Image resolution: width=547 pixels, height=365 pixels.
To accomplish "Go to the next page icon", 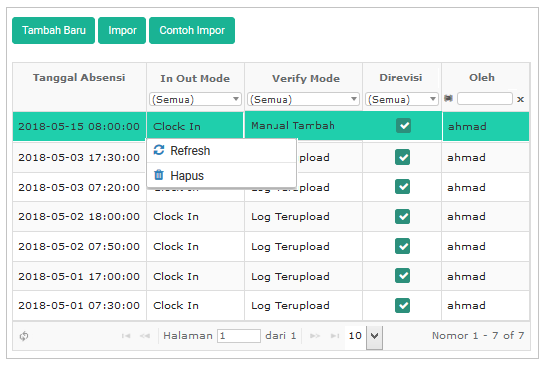I will point(315,336).
